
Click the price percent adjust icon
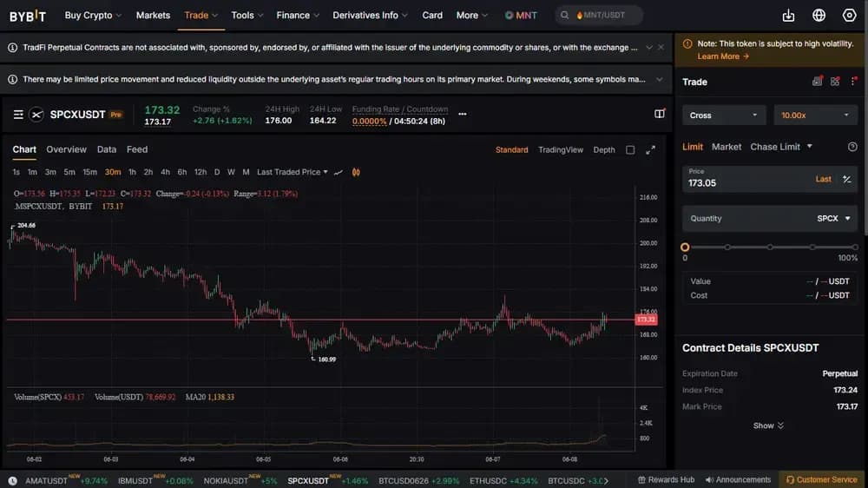point(847,179)
